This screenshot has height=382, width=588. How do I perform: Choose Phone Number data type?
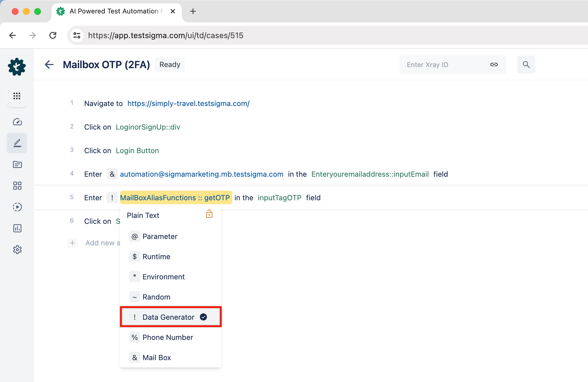coord(171,337)
